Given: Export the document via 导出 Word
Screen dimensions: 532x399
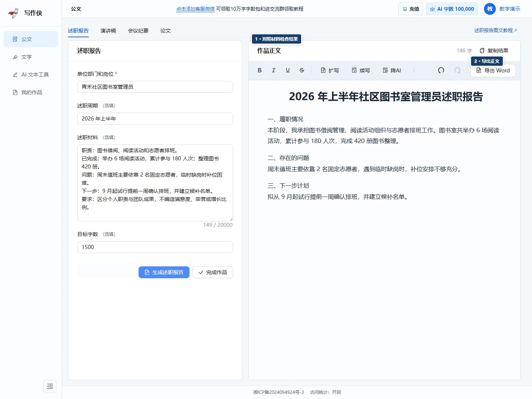Looking at the screenshot, I should point(493,71).
